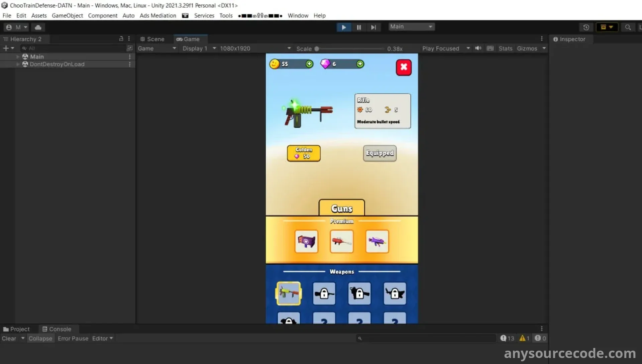Click the Play button in toolbar
The width and height of the screenshot is (642, 364).
(x=343, y=27)
